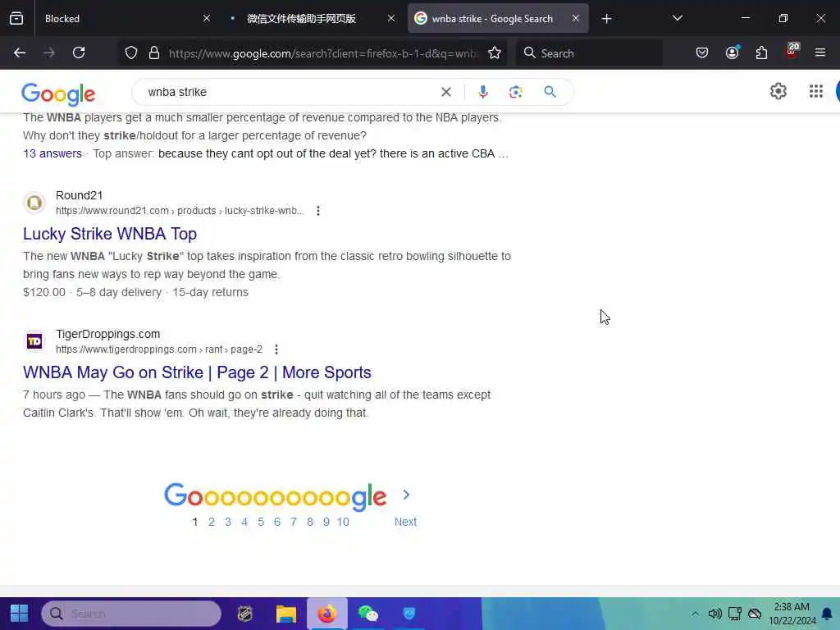Focus the Firefox URL address bar
Image resolution: width=840 pixels, height=630 pixels.
tap(322, 53)
